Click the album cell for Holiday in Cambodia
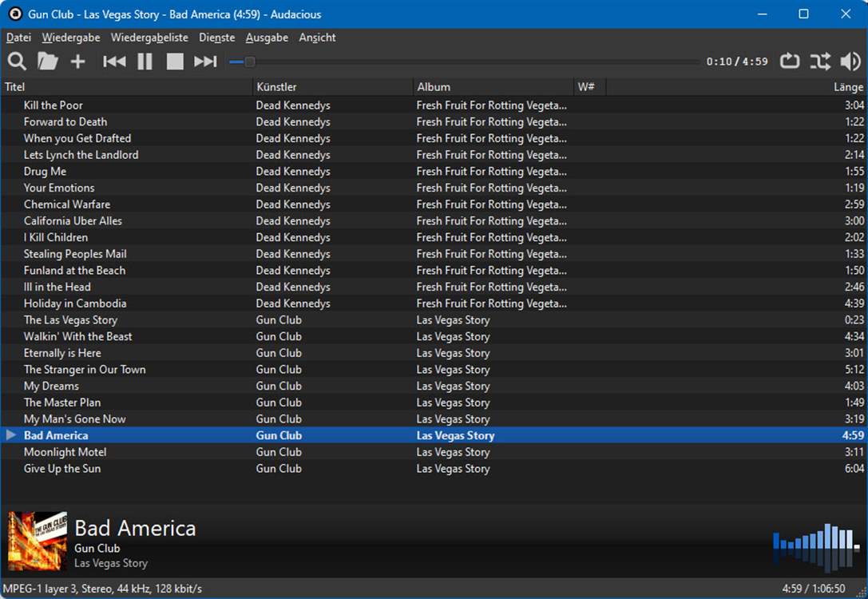 pos(492,303)
